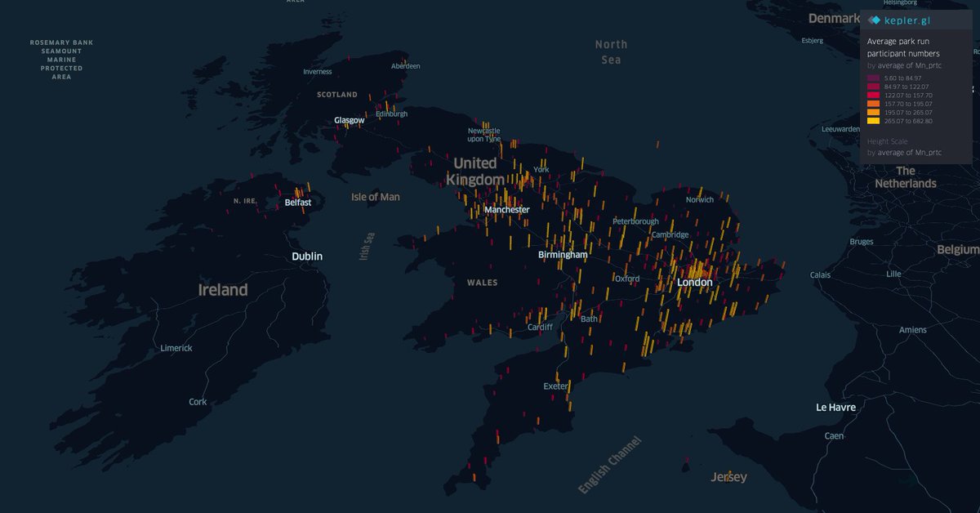This screenshot has width=980, height=513.
Task: Choose the 265.07 to 682.80 yellow swatch
Action: (x=873, y=121)
